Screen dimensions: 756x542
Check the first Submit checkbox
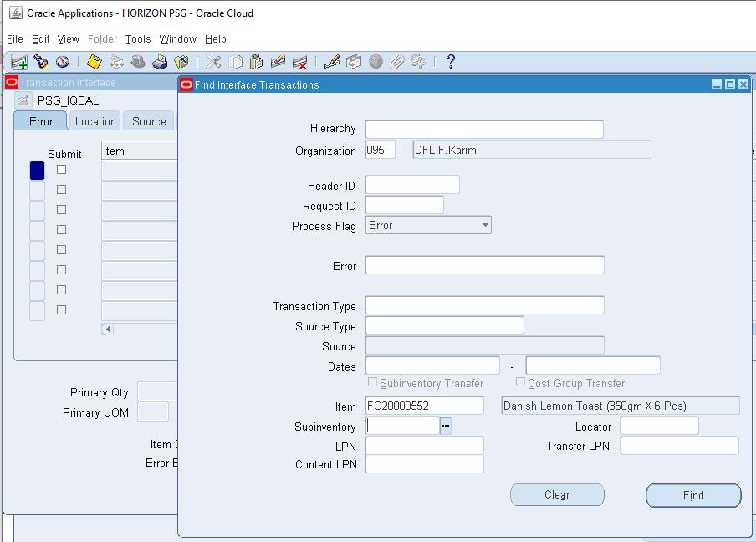point(59,170)
